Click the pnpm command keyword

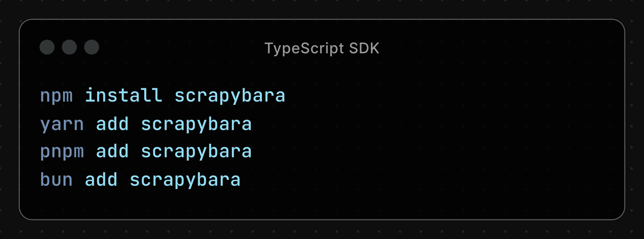[62, 152]
